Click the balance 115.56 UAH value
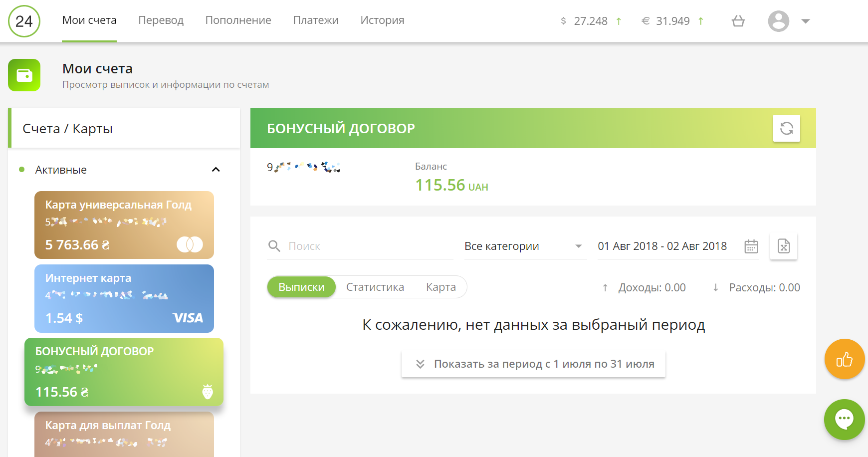 click(x=452, y=185)
